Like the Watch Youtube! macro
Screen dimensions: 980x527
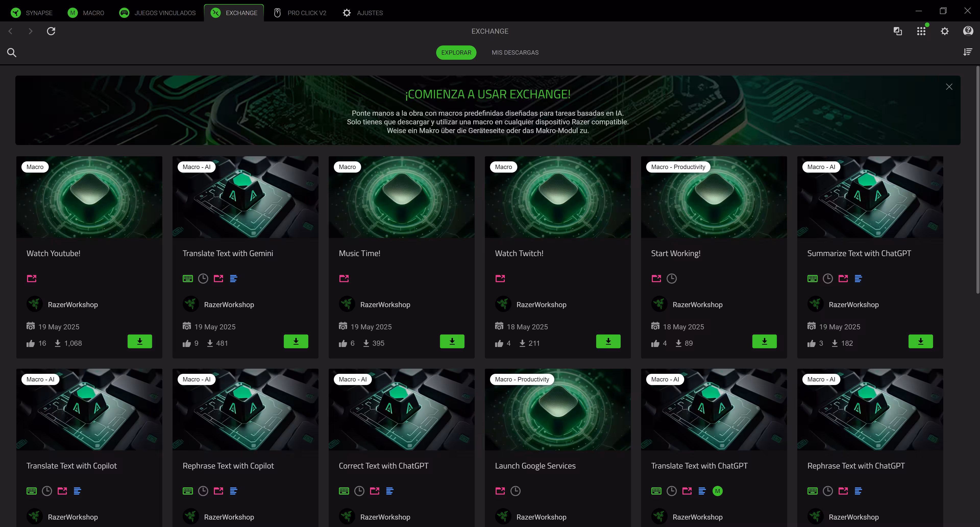[30, 344]
